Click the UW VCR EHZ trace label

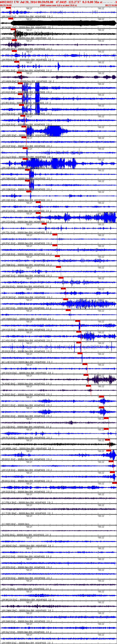(x=27, y=470)
